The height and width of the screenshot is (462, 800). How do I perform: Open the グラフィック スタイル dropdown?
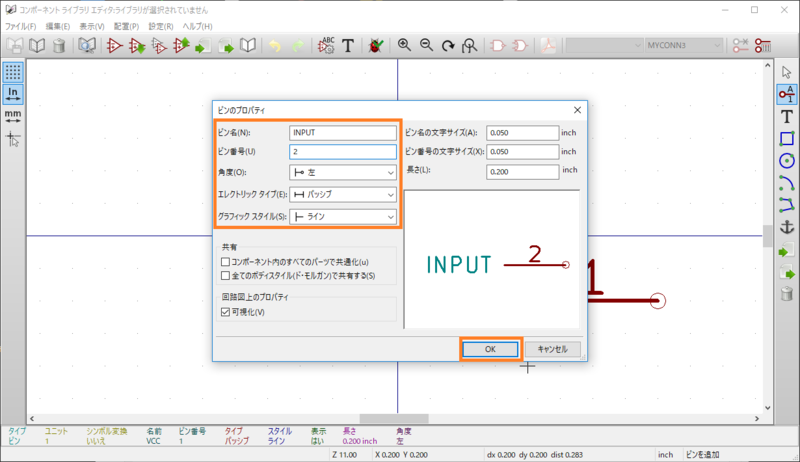point(343,216)
